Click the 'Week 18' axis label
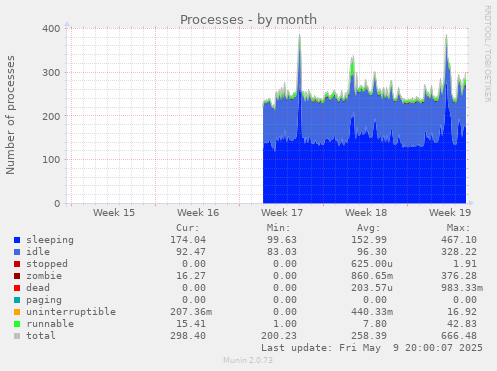The image size is (497, 371). point(366,213)
